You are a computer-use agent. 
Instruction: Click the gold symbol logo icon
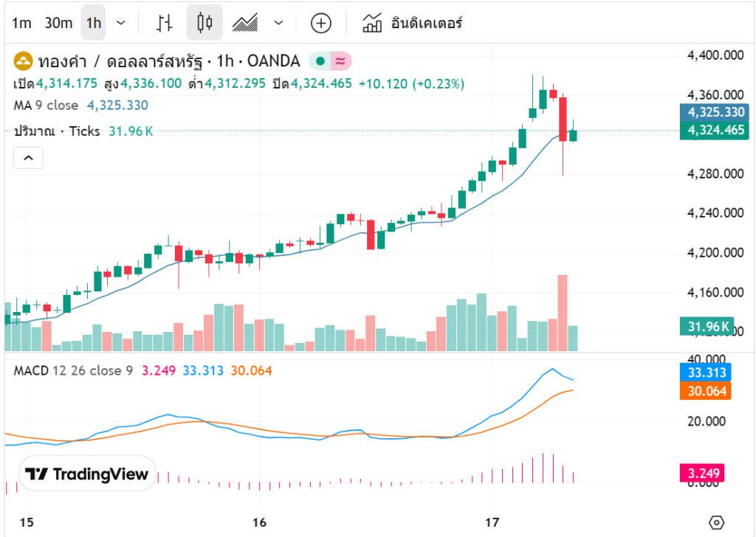[x=23, y=61]
